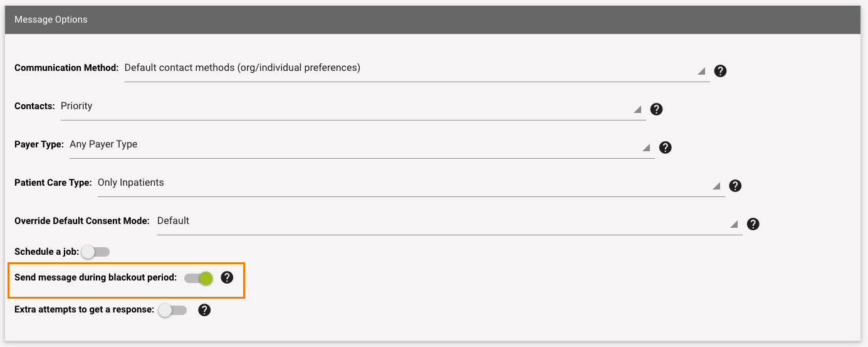The image size is (868, 347).
Task: Open help for the Contacts field
Action: [656, 109]
